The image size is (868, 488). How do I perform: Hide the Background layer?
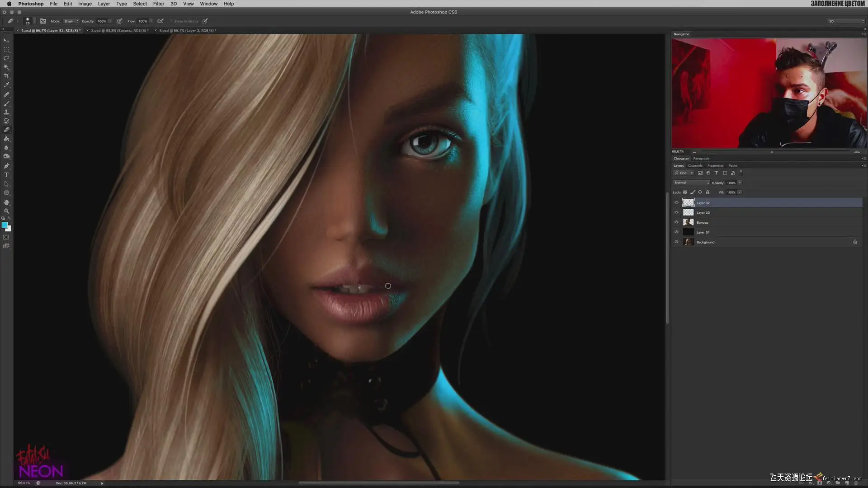coord(676,242)
